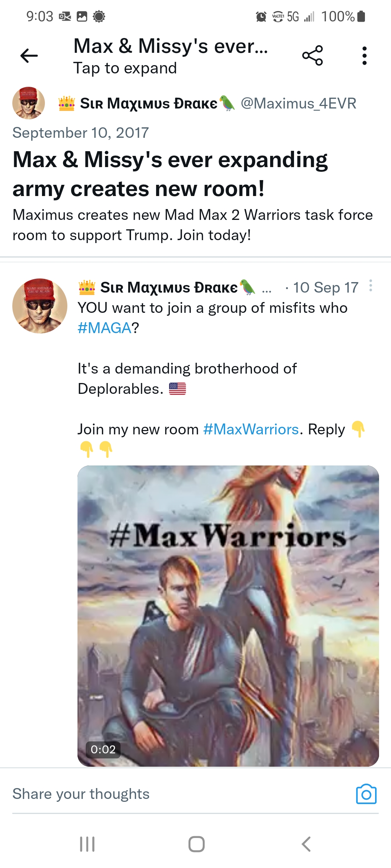Tap the share icon in header

coord(312,55)
